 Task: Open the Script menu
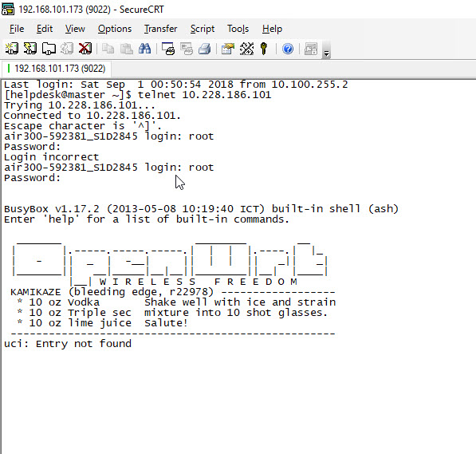click(x=203, y=29)
